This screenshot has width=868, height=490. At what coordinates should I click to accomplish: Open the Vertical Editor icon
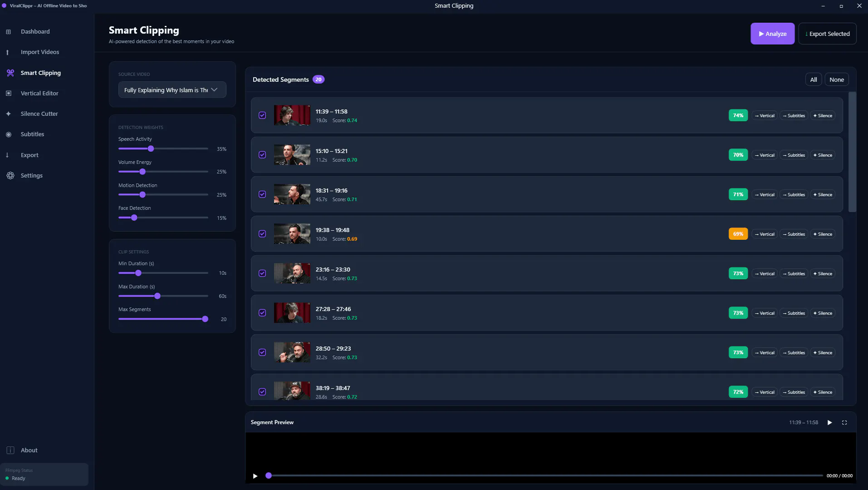click(8, 93)
